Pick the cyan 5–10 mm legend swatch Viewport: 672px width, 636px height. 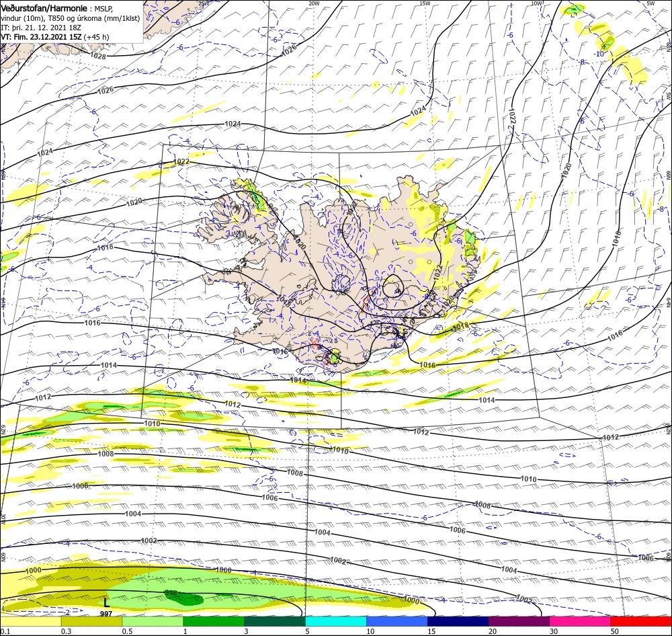point(335,621)
